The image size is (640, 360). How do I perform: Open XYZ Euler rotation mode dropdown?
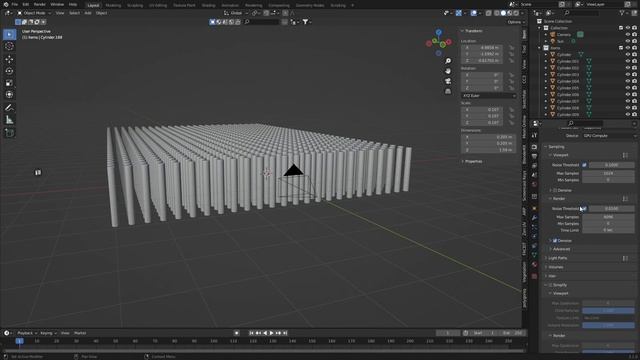click(x=489, y=96)
